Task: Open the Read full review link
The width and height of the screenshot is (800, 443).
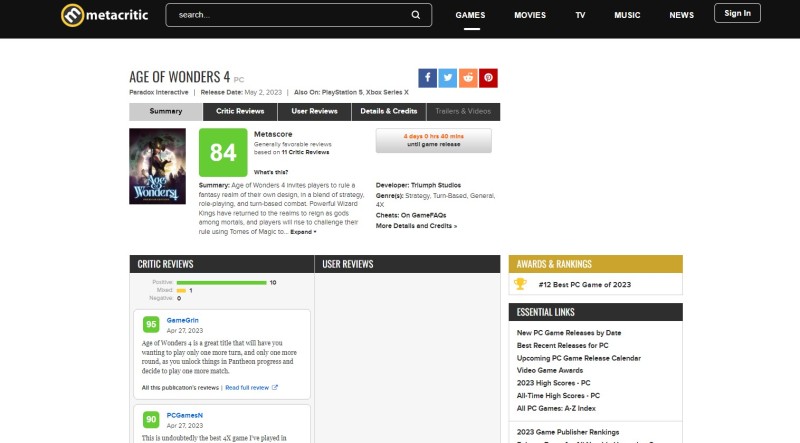Action: coord(247,387)
